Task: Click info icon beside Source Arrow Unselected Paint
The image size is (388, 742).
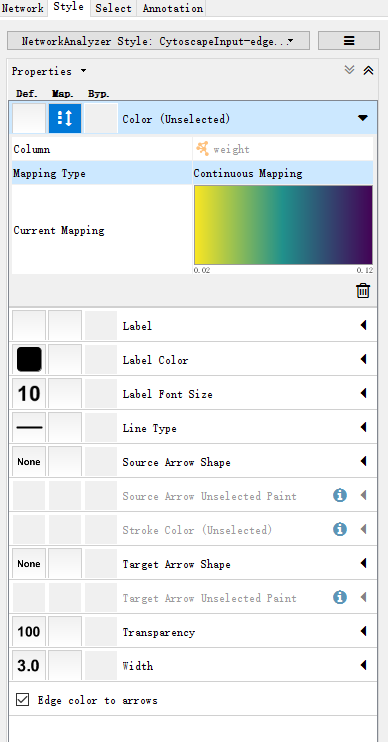Action: tap(340, 495)
